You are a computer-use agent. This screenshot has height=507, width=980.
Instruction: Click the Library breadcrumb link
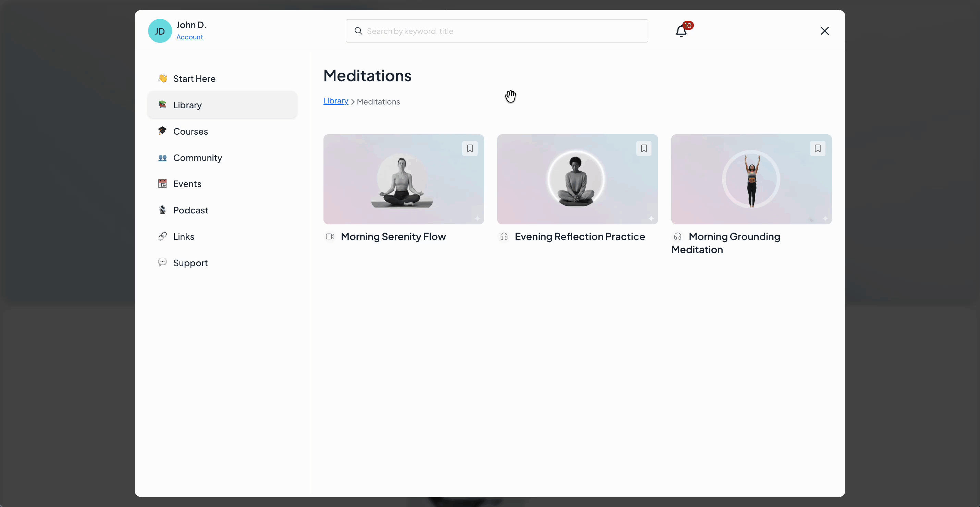point(335,101)
